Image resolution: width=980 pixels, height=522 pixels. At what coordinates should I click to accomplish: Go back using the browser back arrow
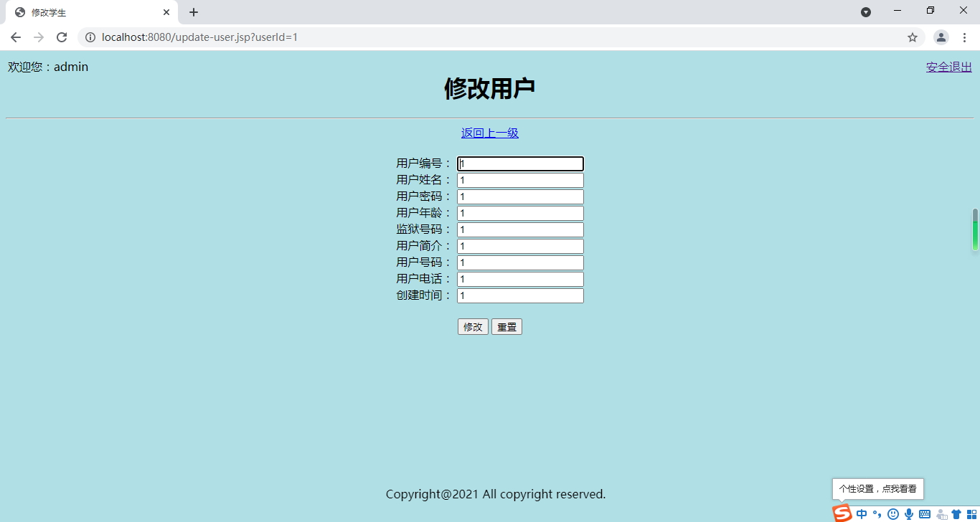(16, 37)
